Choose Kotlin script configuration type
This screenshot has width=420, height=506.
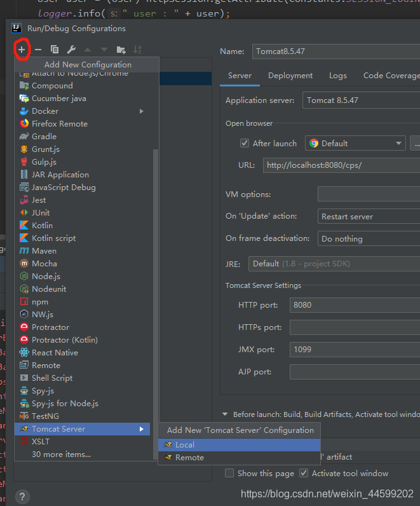pyautogui.click(x=82, y=238)
